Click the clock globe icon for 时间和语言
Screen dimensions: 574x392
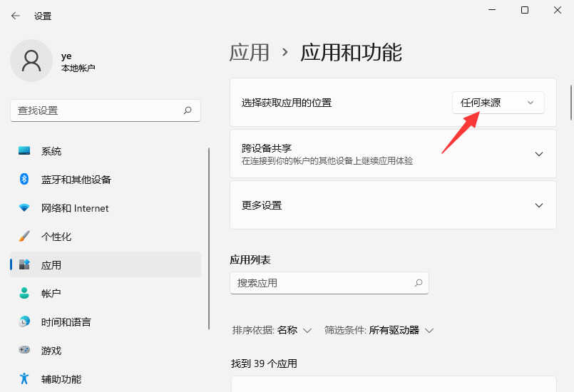point(24,322)
